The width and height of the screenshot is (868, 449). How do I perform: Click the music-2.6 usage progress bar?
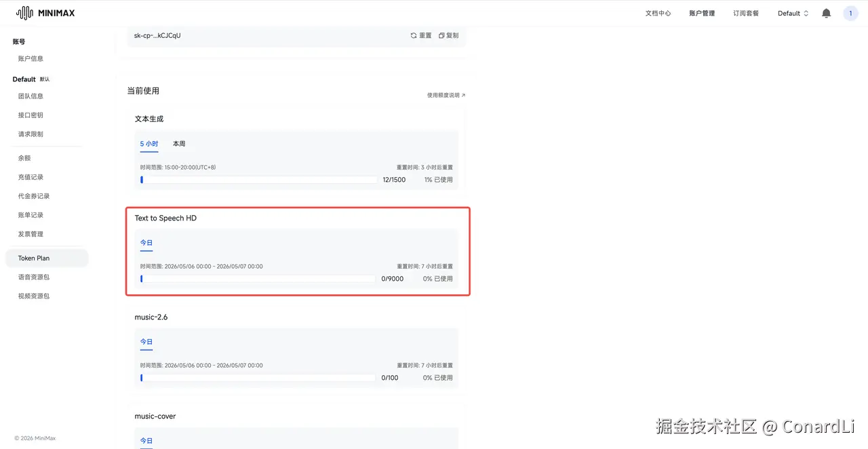(x=258, y=378)
